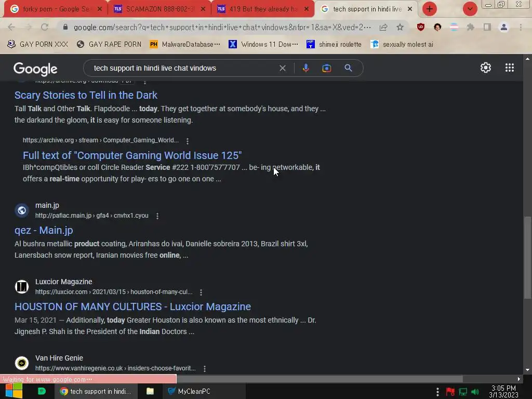Toggle the browser side panel

(487, 27)
